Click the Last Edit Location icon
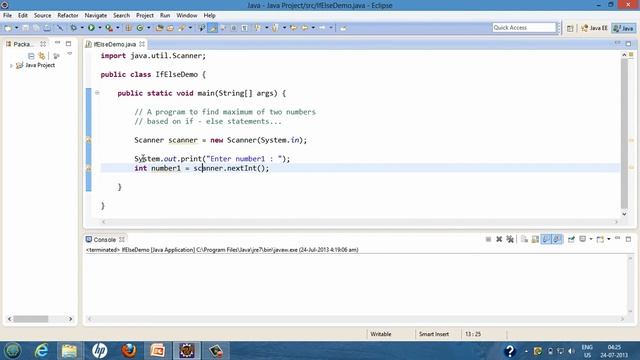The image size is (640, 360). [293, 28]
